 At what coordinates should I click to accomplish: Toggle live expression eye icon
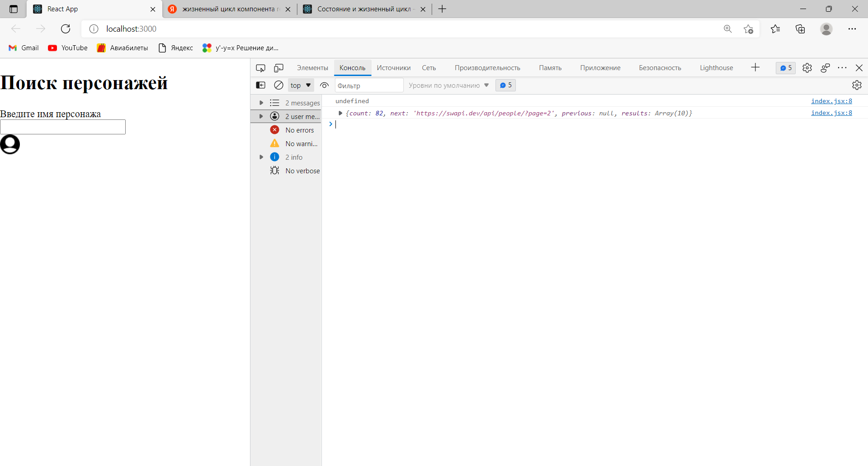coord(324,85)
